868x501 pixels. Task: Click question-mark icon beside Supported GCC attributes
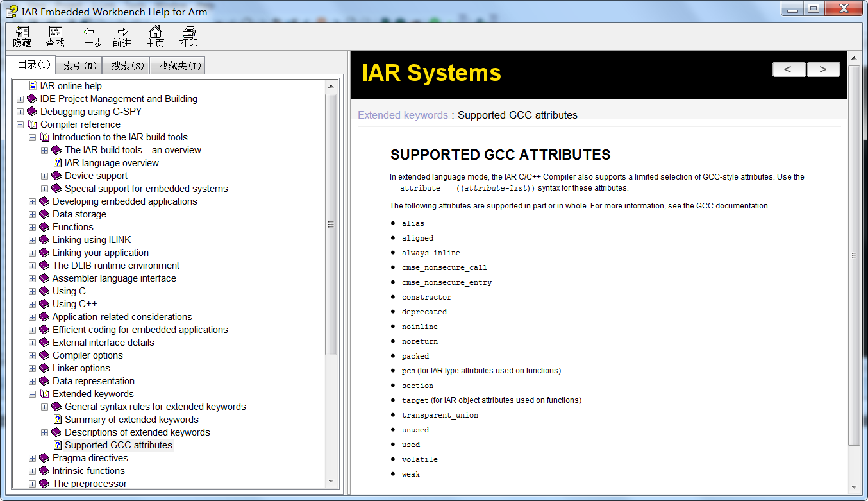point(58,445)
